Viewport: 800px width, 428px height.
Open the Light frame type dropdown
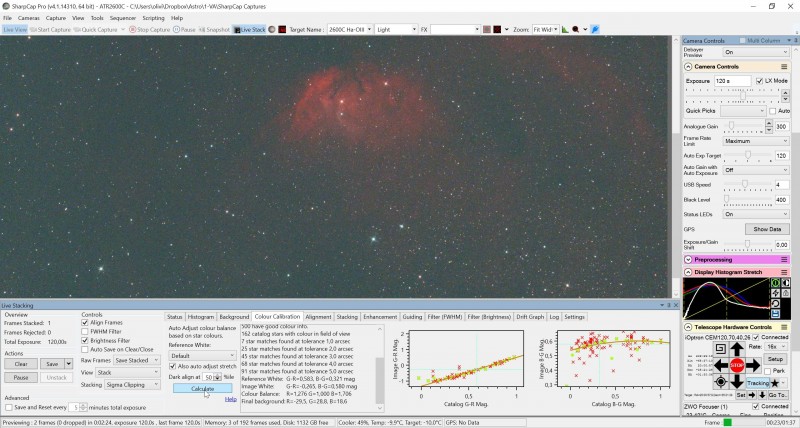coord(396,30)
